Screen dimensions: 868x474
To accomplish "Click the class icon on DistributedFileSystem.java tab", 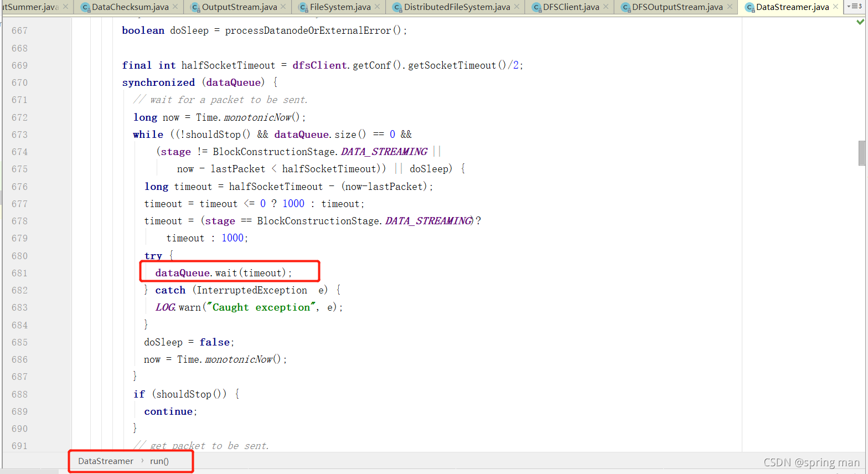I will [x=397, y=7].
